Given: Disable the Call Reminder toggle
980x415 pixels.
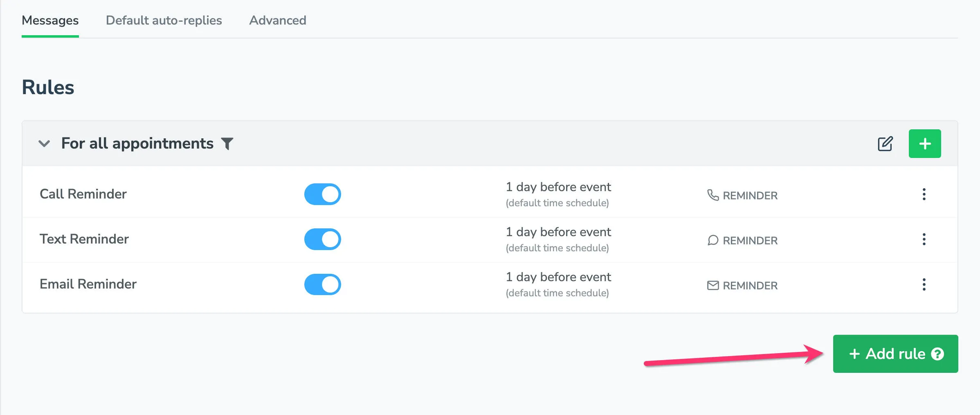Looking at the screenshot, I should tap(323, 194).
